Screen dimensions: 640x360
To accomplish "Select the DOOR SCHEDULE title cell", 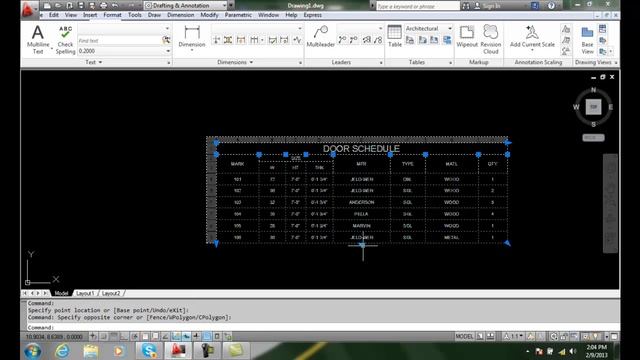I will (362, 149).
